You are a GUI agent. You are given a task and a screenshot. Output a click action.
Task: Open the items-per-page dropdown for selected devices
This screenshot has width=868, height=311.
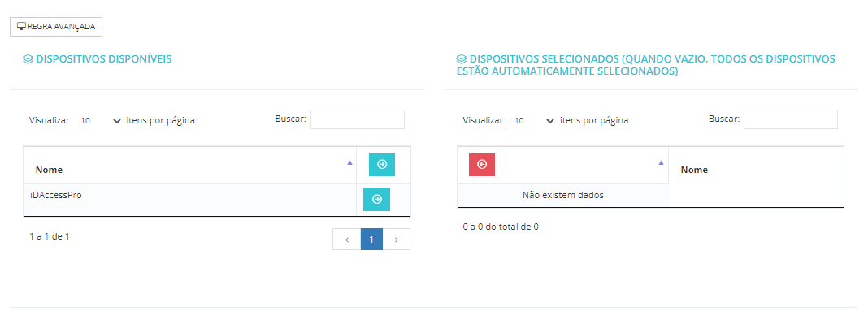pyautogui.click(x=534, y=121)
